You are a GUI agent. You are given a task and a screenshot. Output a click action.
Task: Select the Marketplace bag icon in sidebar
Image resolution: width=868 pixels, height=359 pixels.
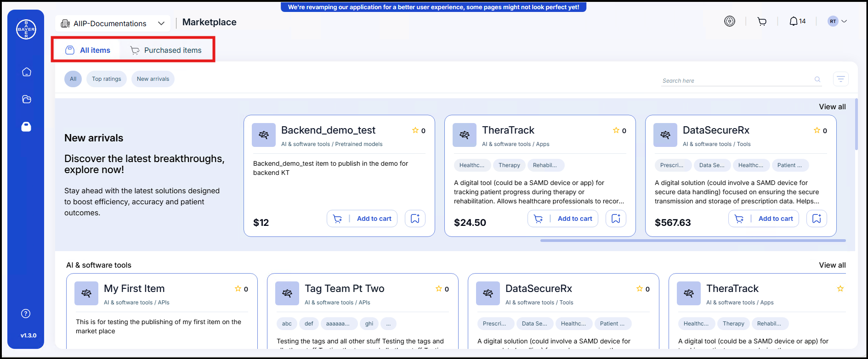pos(26,127)
